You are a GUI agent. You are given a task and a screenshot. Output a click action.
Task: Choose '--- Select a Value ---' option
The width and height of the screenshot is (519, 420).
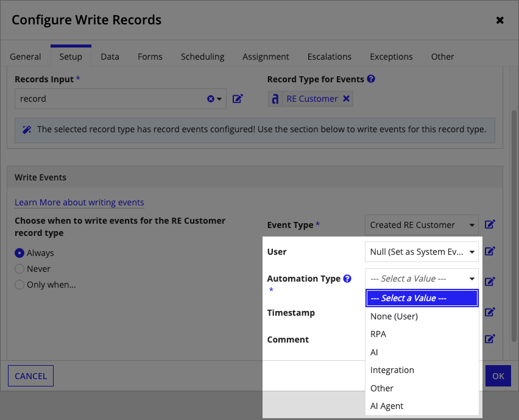point(422,298)
